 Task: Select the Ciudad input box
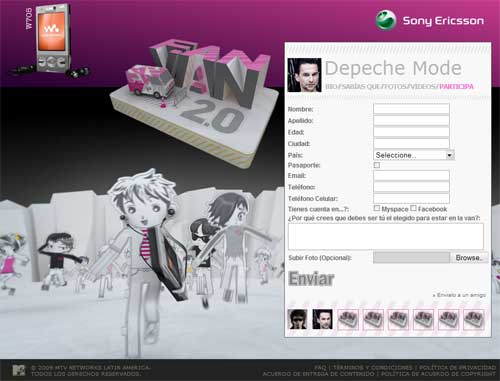[x=411, y=143]
